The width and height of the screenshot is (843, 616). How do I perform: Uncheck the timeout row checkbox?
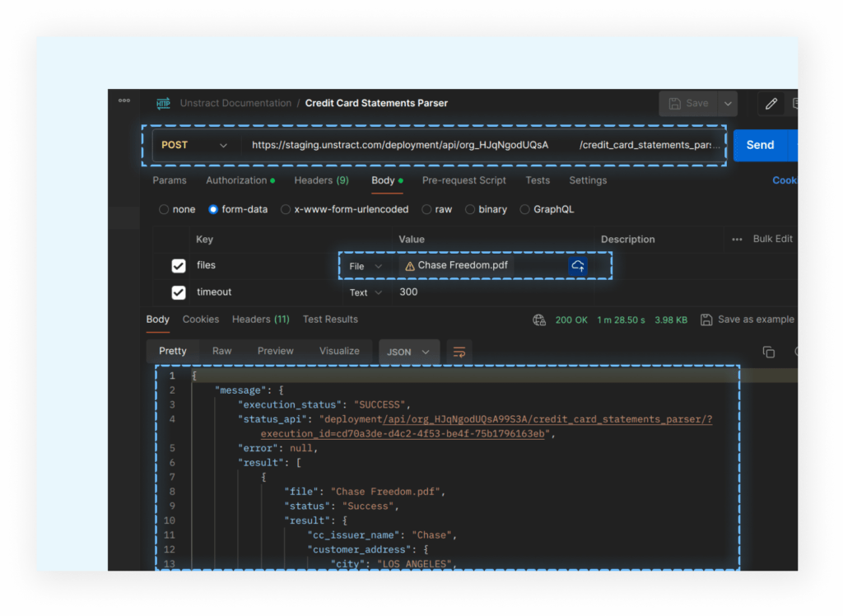pos(179,292)
